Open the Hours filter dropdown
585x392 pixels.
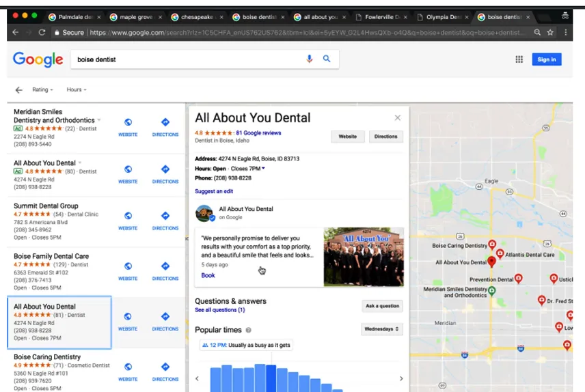(x=77, y=89)
